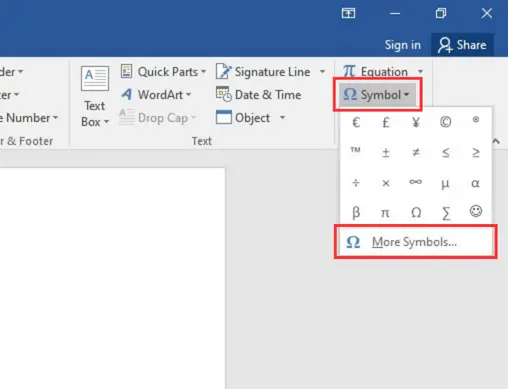The height and width of the screenshot is (389, 508).
Task: Expand the Object dropdown arrow
Action: pos(283,117)
